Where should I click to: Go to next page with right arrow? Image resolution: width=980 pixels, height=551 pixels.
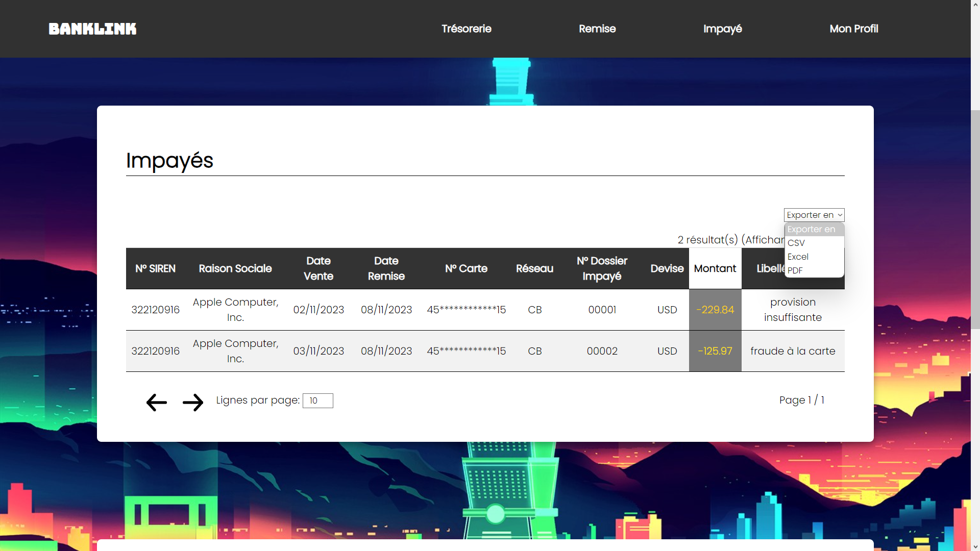(x=193, y=402)
